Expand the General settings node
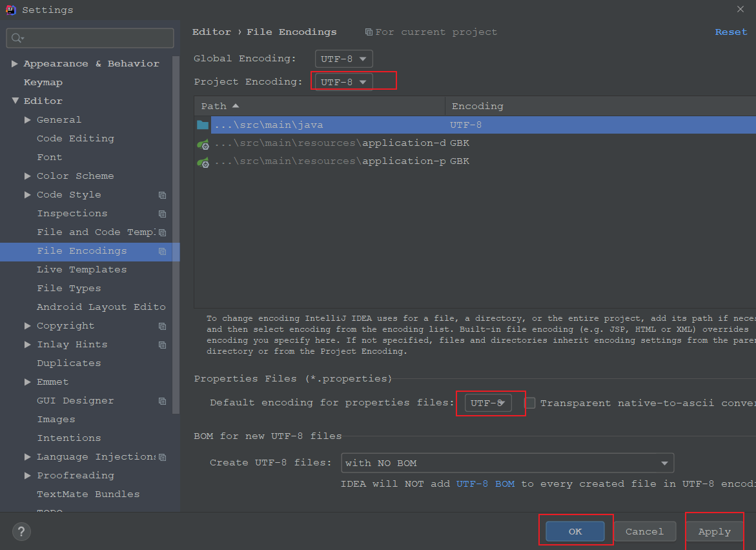Viewport: 756px width, 550px height. pos(28,119)
